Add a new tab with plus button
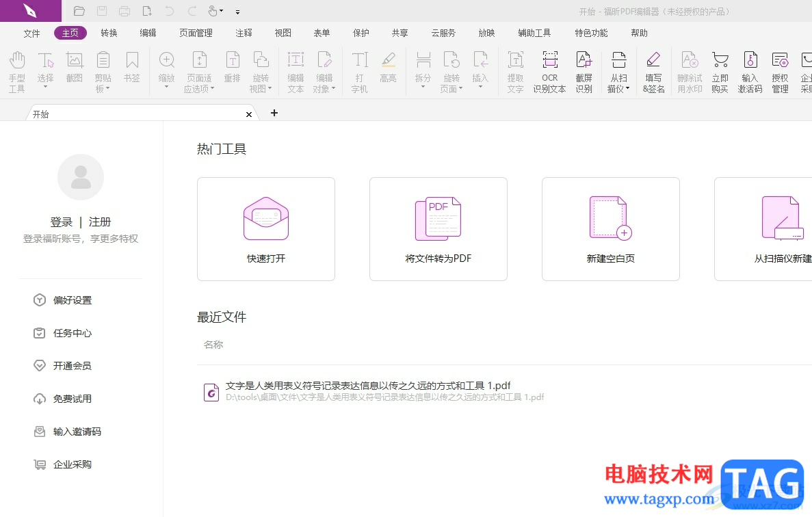The height and width of the screenshot is (517, 812). (x=274, y=113)
